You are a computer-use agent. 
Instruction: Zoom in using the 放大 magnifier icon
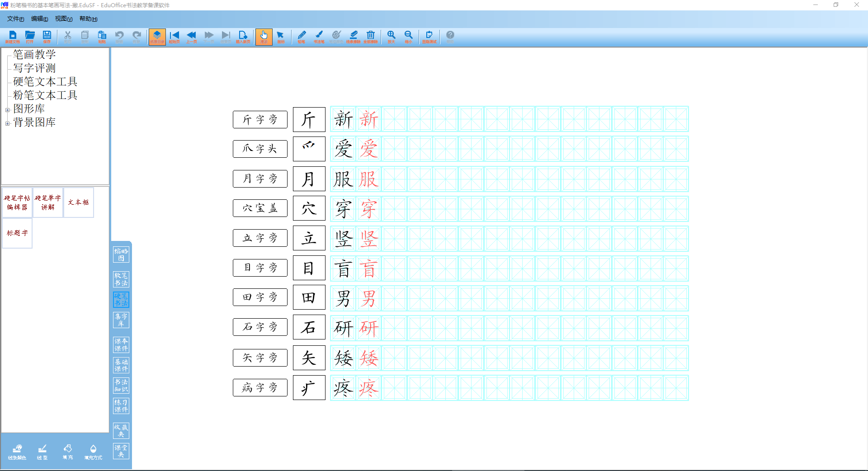coord(392,36)
